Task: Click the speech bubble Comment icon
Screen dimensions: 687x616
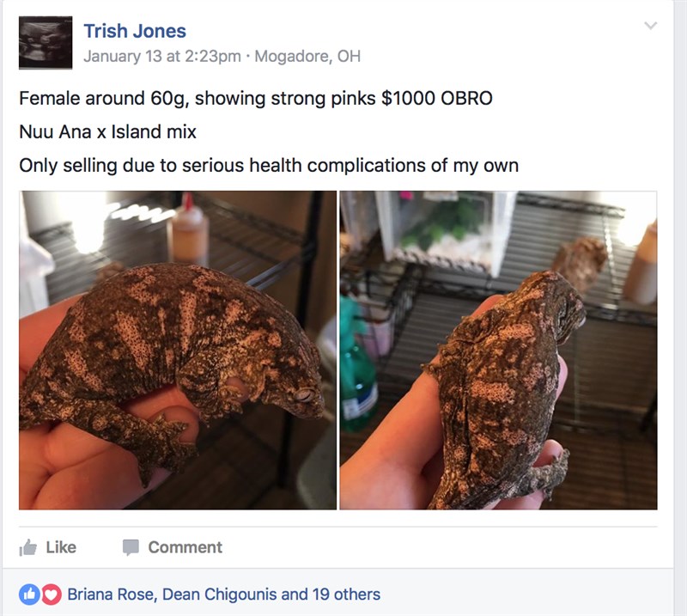Action: coord(131,547)
